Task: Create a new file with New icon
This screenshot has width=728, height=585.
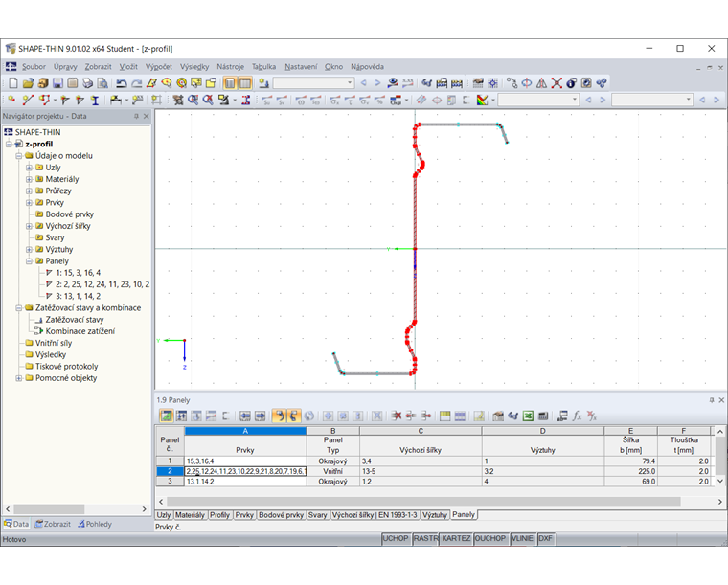Action: [13, 83]
